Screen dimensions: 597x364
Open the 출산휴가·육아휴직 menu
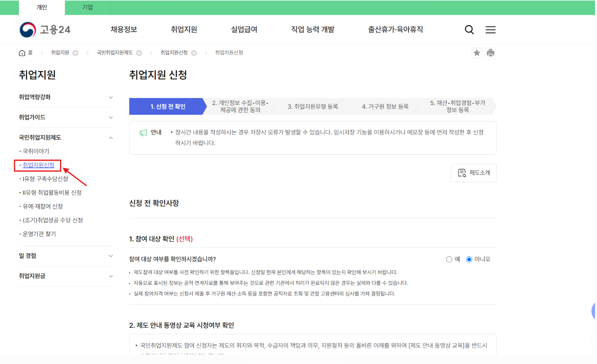pyautogui.click(x=395, y=29)
